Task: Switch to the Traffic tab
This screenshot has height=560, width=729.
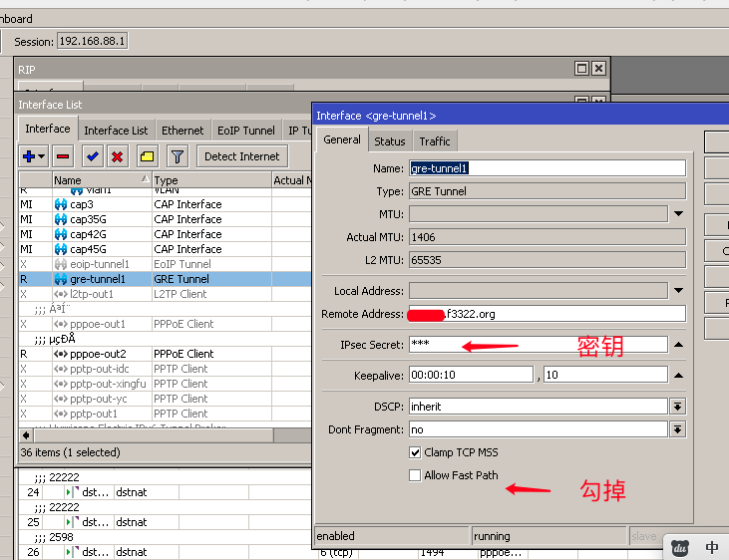Action: 434,141
